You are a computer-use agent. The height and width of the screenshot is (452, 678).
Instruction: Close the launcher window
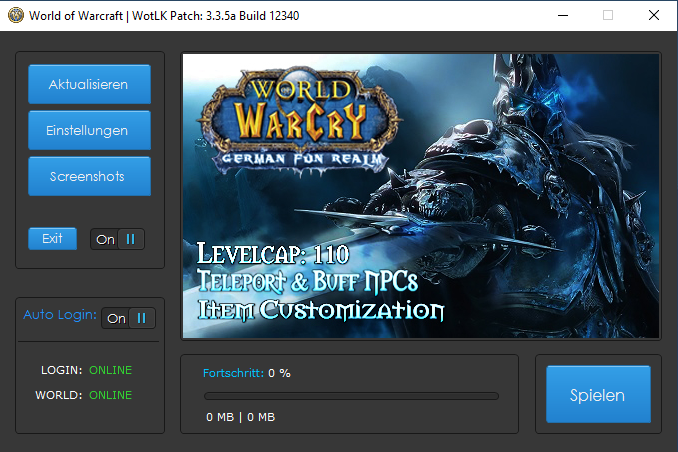coord(654,16)
